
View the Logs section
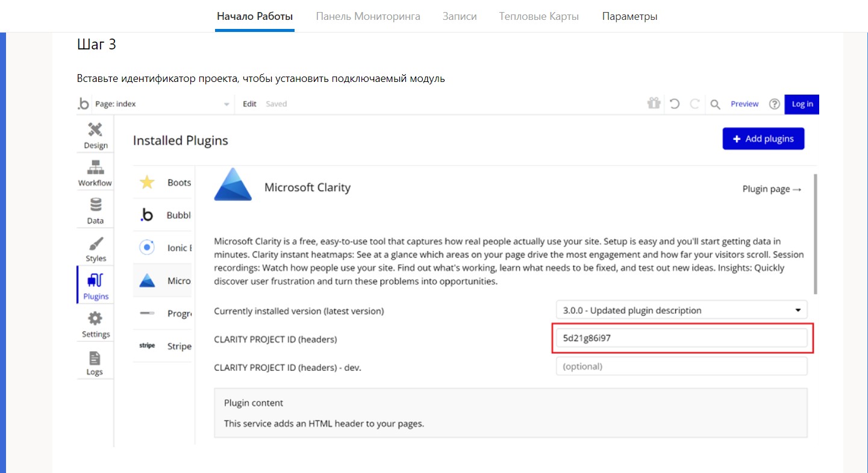point(95,362)
